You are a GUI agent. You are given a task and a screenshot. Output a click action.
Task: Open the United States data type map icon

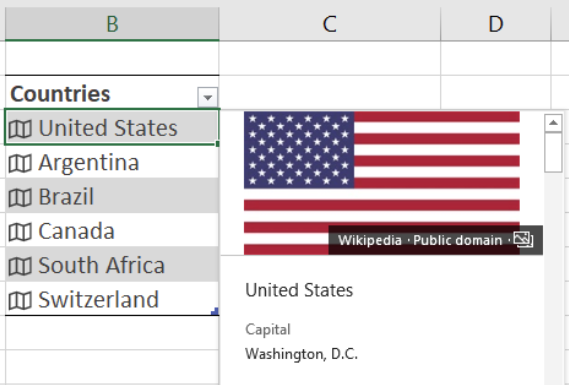coord(20,129)
